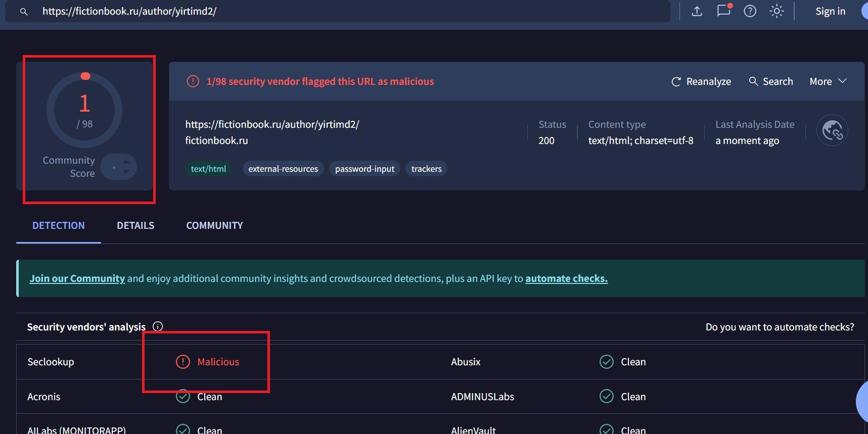
Task: Click the red Malicious alert icon for Seclookup
Action: 182,362
